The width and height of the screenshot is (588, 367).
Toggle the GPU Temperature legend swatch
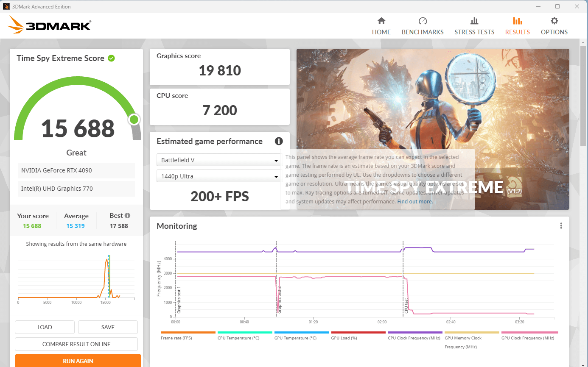point(302,333)
